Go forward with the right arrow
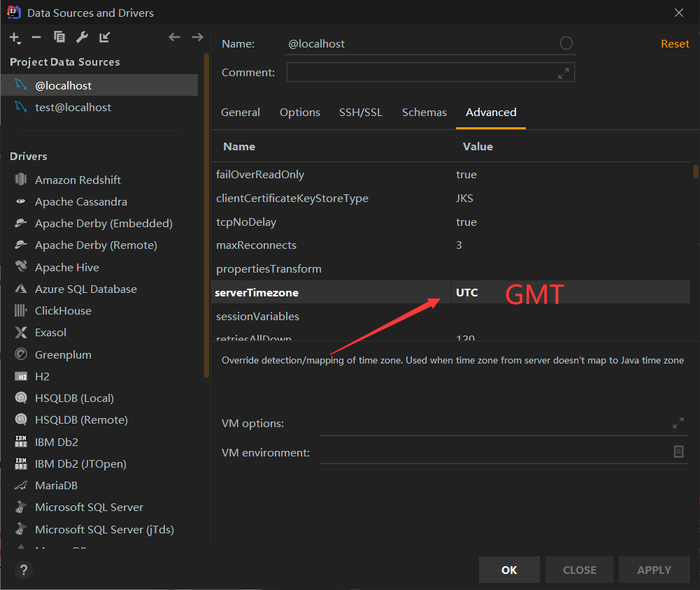This screenshot has height=590, width=700. click(197, 37)
